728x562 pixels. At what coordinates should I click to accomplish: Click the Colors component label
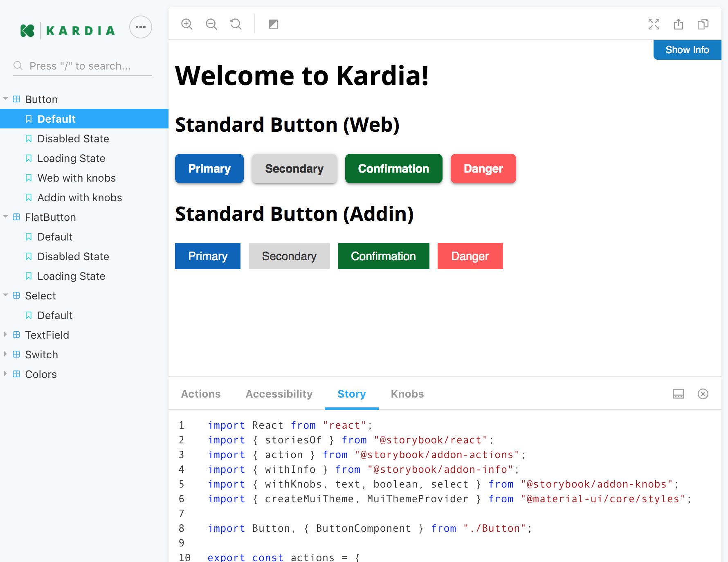coord(41,374)
